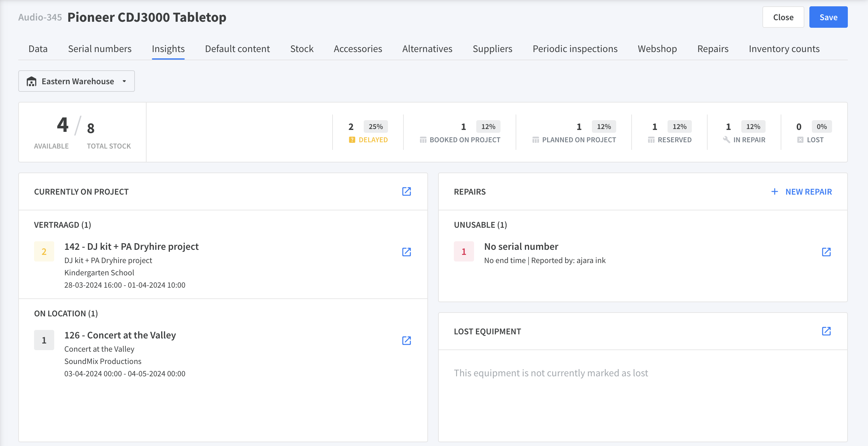The width and height of the screenshot is (868, 446).
Task: Click the 03-04-2024 00:00 date range
Action: point(125,373)
